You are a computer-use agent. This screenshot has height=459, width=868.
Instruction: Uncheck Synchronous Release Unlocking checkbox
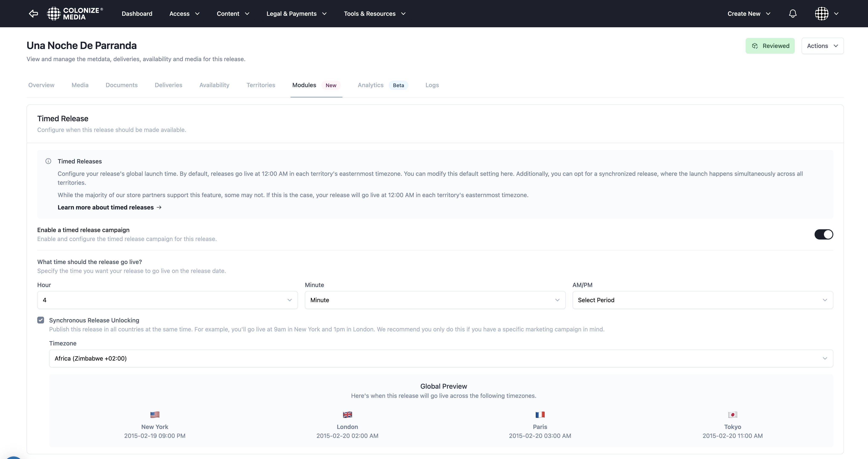[41, 320]
